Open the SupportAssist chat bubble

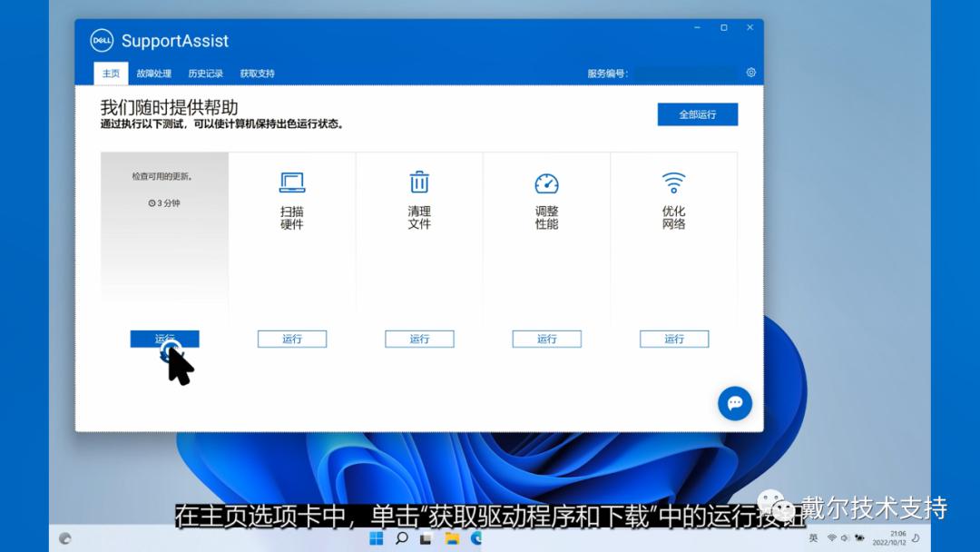click(x=734, y=403)
